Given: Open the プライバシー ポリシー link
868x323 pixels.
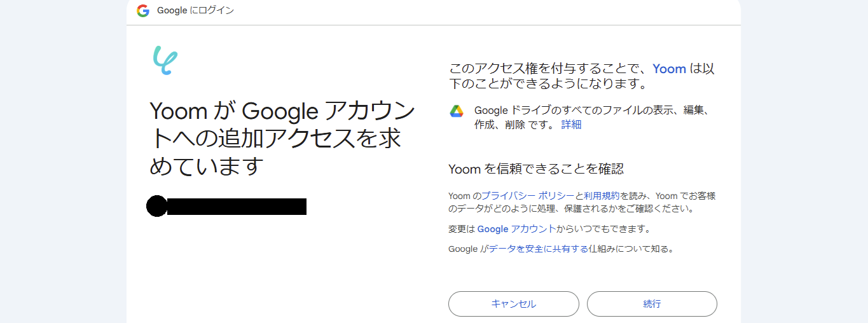Looking at the screenshot, I should (x=528, y=196).
